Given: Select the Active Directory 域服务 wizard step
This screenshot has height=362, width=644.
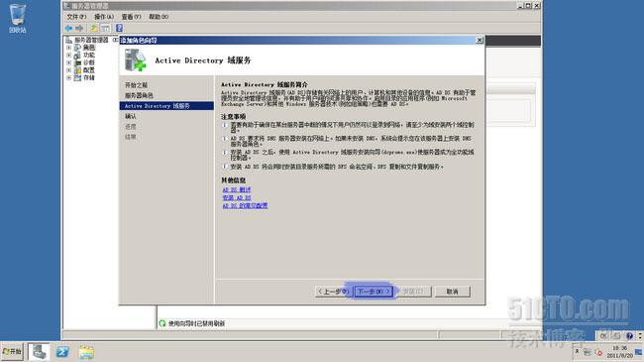Looking at the screenshot, I should click(x=166, y=106).
